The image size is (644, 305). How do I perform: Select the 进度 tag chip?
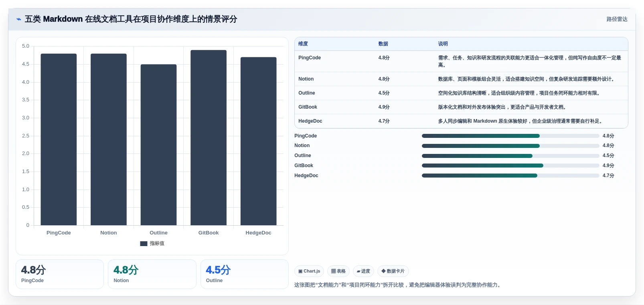tap(363, 271)
